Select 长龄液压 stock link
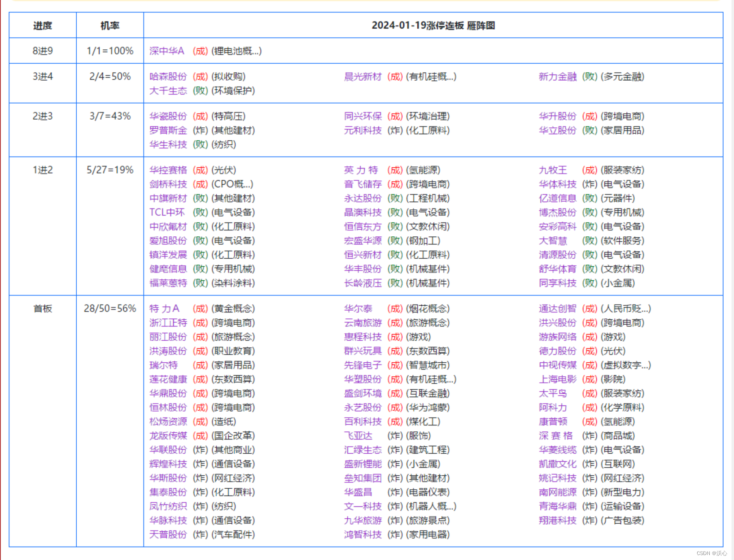 click(363, 283)
